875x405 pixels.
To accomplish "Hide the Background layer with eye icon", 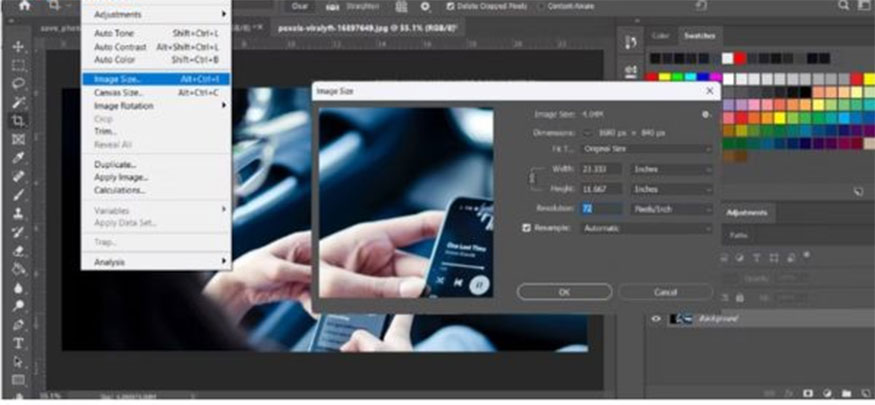I will point(656,319).
